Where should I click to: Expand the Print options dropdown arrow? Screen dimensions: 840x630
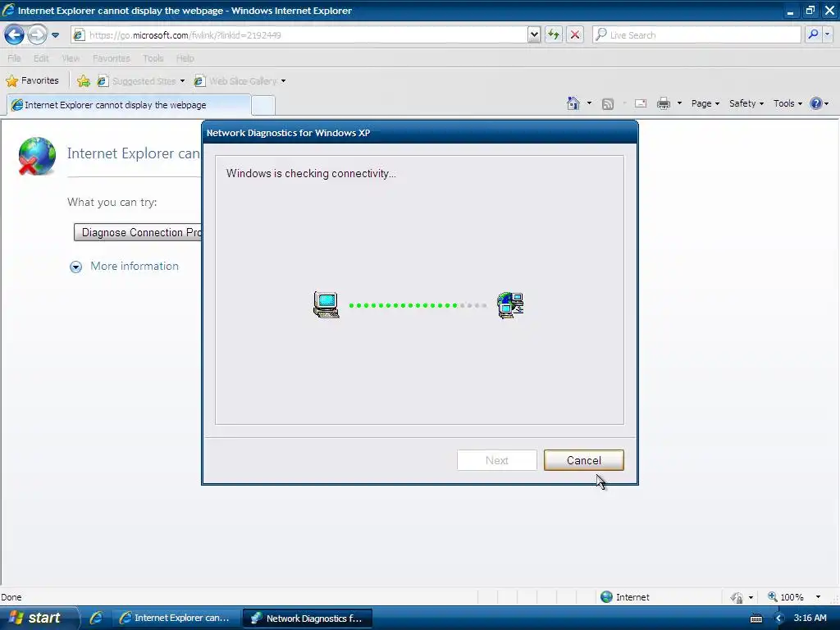click(679, 103)
